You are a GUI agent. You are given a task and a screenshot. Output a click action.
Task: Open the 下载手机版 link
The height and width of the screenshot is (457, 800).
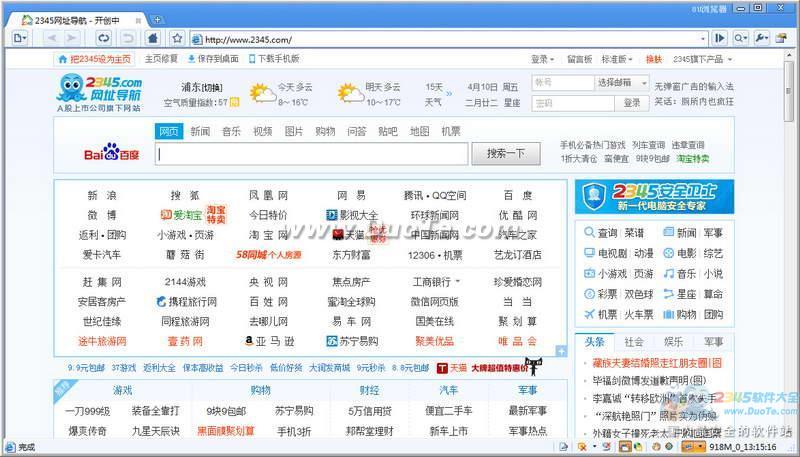(274, 59)
